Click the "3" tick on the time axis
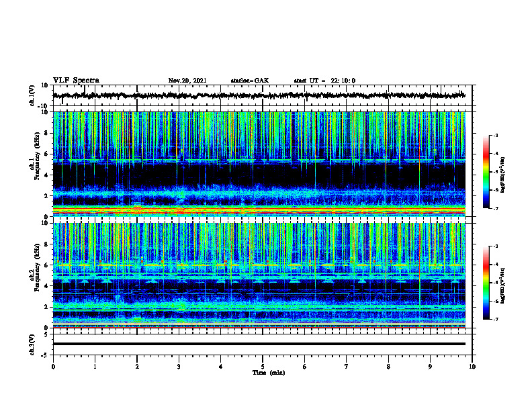This screenshot has height=411, width=532. (x=179, y=367)
